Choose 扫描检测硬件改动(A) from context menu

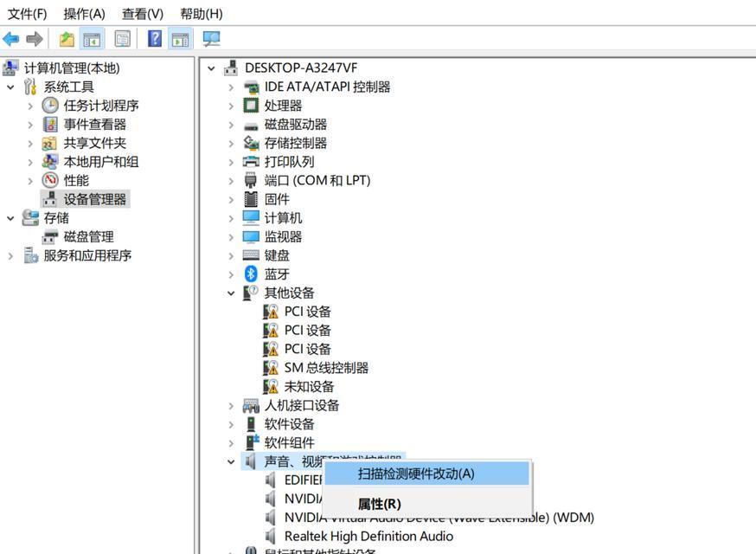[x=426, y=473]
